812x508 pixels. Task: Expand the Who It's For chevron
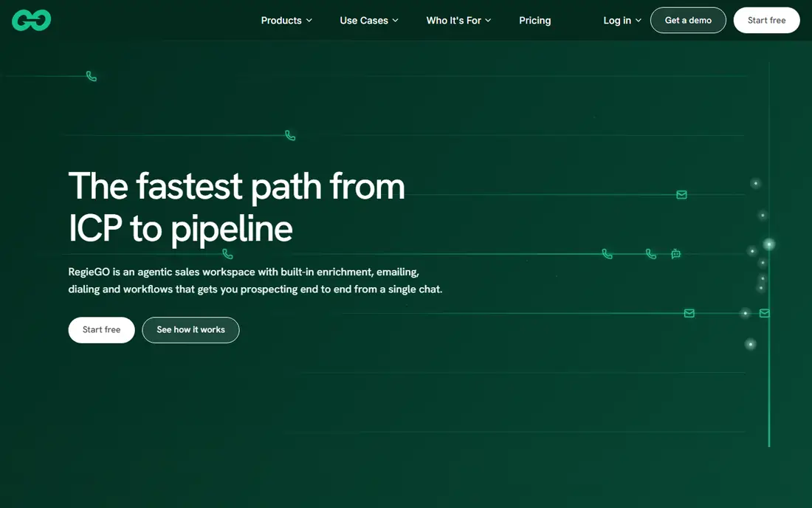[x=488, y=21]
